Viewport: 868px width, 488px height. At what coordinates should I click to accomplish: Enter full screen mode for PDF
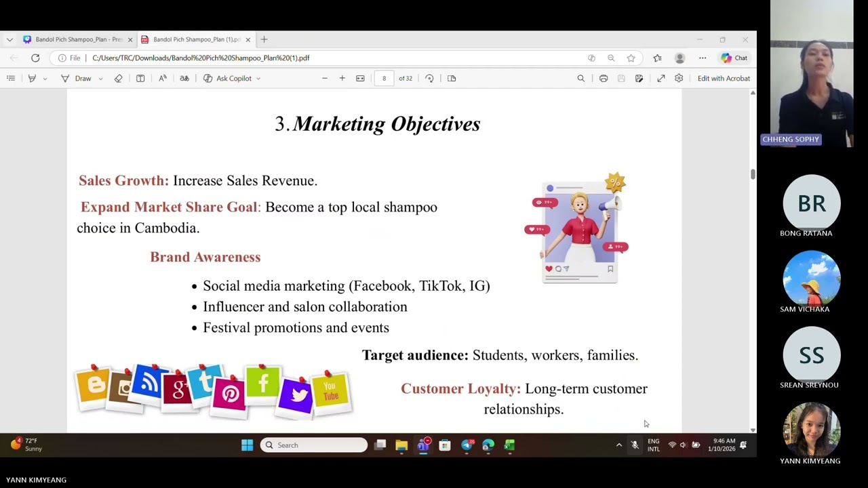coord(661,79)
